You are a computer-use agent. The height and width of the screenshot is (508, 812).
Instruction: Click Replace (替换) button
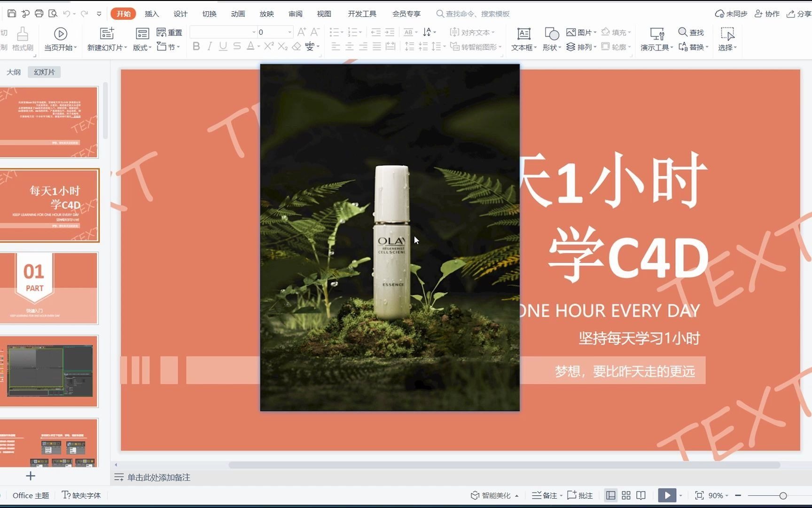point(694,47)
